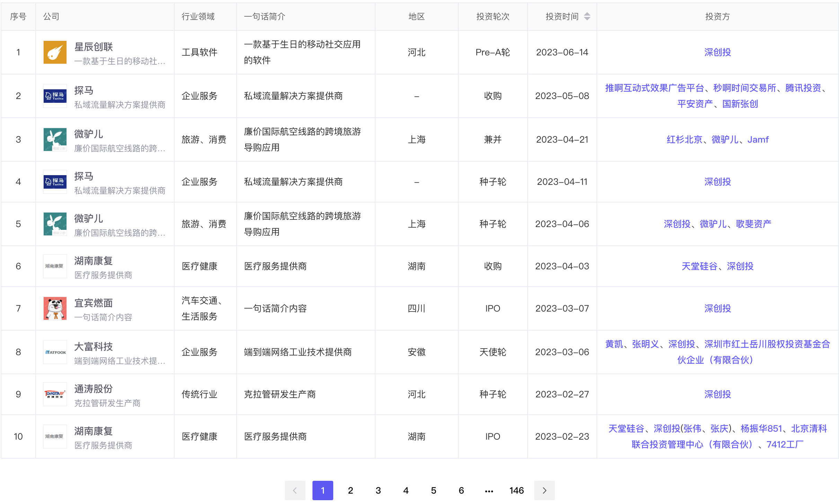This screenshot has width=839, height=504.
Task: Select page 5 in pagination
Action: (433, 490)
